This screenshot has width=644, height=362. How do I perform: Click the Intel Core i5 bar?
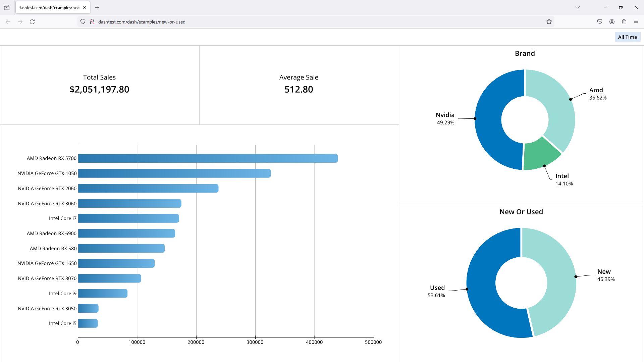(x=88, y=323)
